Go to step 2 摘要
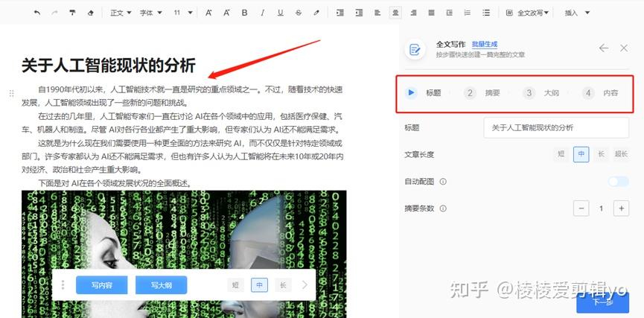The width and height of the screenshot is (644, 318). coord(482,93)
